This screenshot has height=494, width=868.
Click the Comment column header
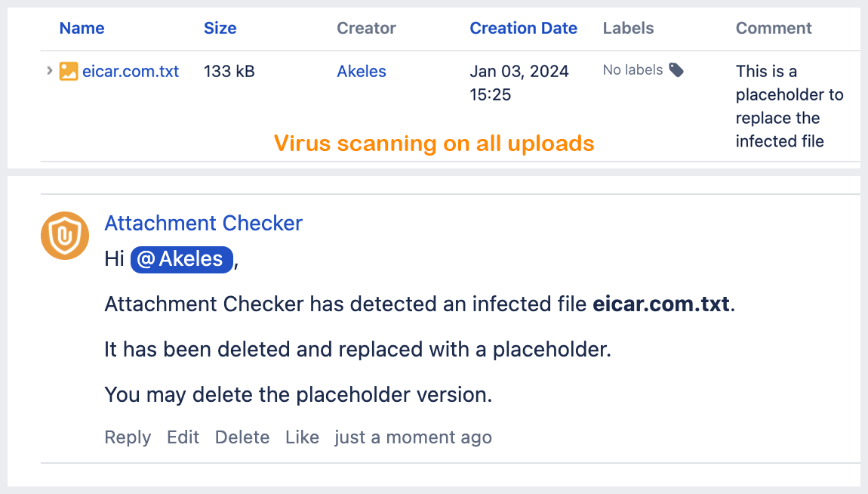click(774, 29)
